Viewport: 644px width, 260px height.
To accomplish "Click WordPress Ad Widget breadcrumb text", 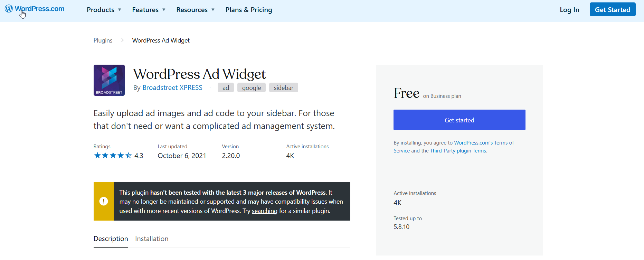I will [x=161, y=40].
